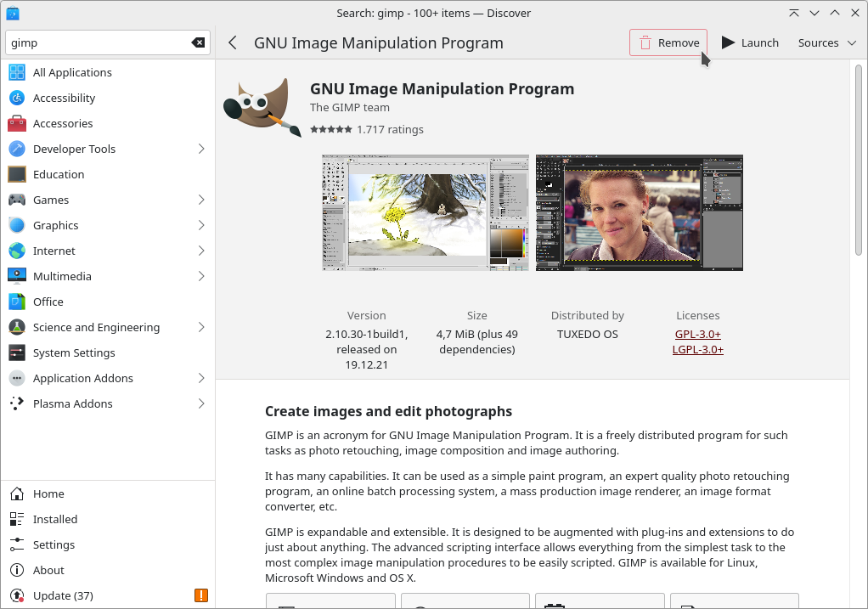The image size is (868, 609).
Task: Click the System Settings sliders icon
Action: coord(17,352)
